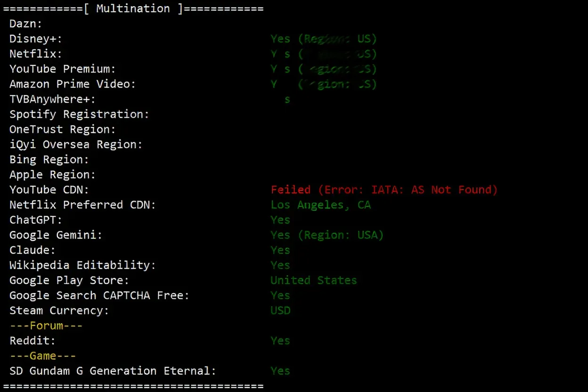Click the Google Gemini: label
The height and width of the screenshot is (392, 588).
point(56,235)
